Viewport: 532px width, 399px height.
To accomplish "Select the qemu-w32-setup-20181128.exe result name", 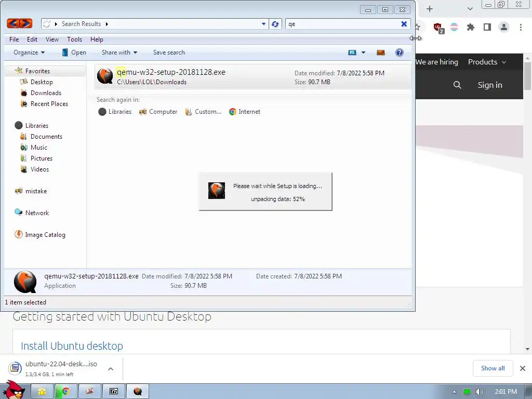I will [171, 72].
